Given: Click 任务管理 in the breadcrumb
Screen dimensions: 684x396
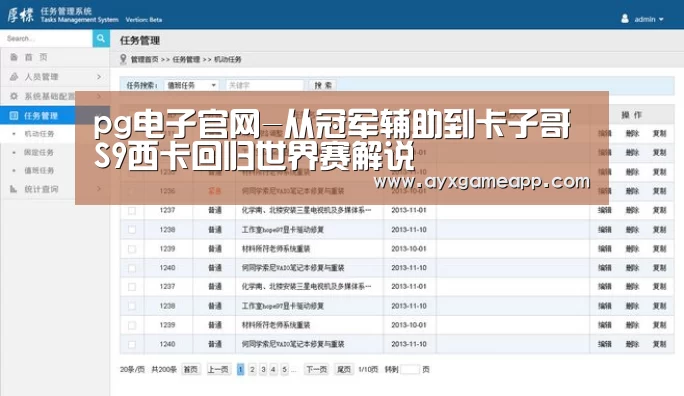Looking at the screenshot, I should click(x=186, y=59).
